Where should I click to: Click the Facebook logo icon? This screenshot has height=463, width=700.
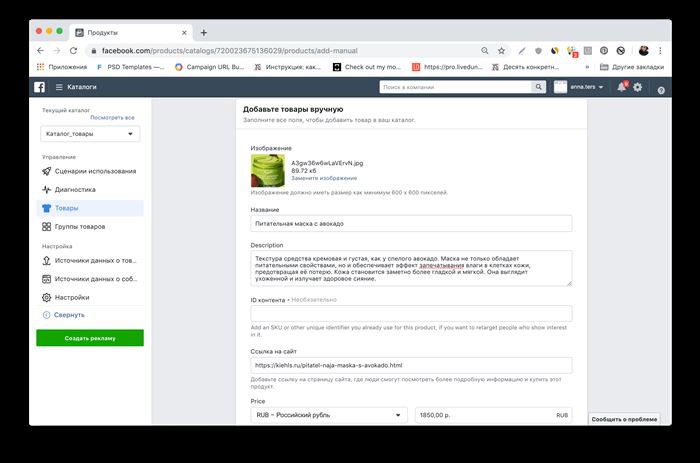39,87
